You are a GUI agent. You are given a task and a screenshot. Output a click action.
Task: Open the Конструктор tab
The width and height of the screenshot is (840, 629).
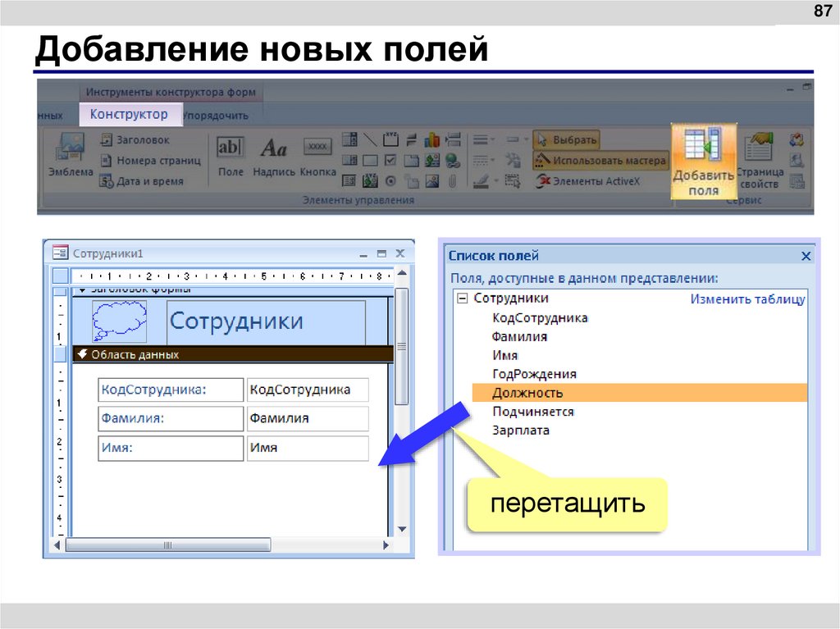point(130,114)
